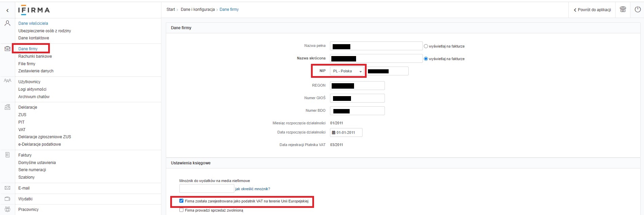644x215 pixels.
Task: Select display short name on invoice radio
Action: pos(426,59)
